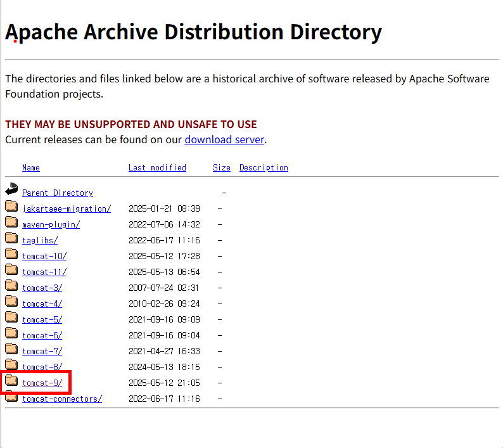Open the maven-plugin/ directory link
The height and width of the screenshot is (448, 503).
(x=51, y=225)
